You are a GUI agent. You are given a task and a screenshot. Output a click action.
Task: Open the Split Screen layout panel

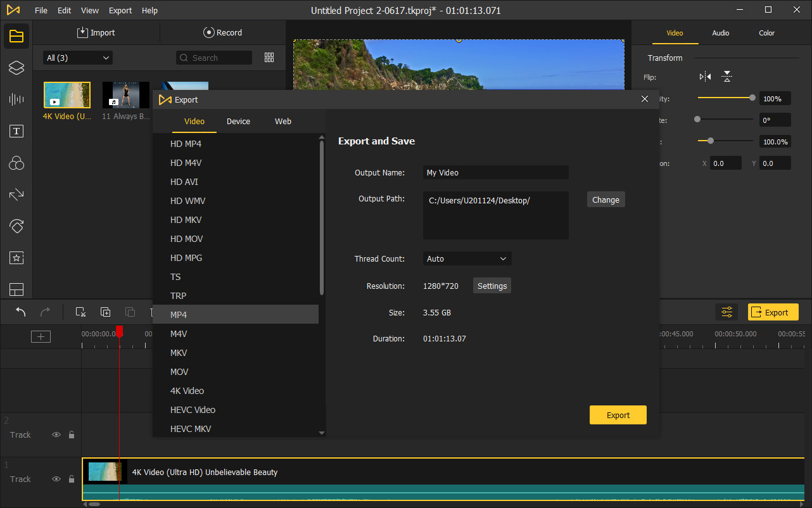point(16,289)
